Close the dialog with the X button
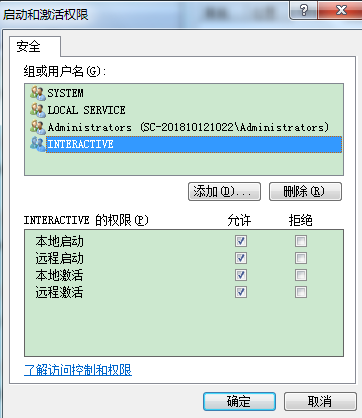Viewport: 362px width, 418px height. point(341,10)
